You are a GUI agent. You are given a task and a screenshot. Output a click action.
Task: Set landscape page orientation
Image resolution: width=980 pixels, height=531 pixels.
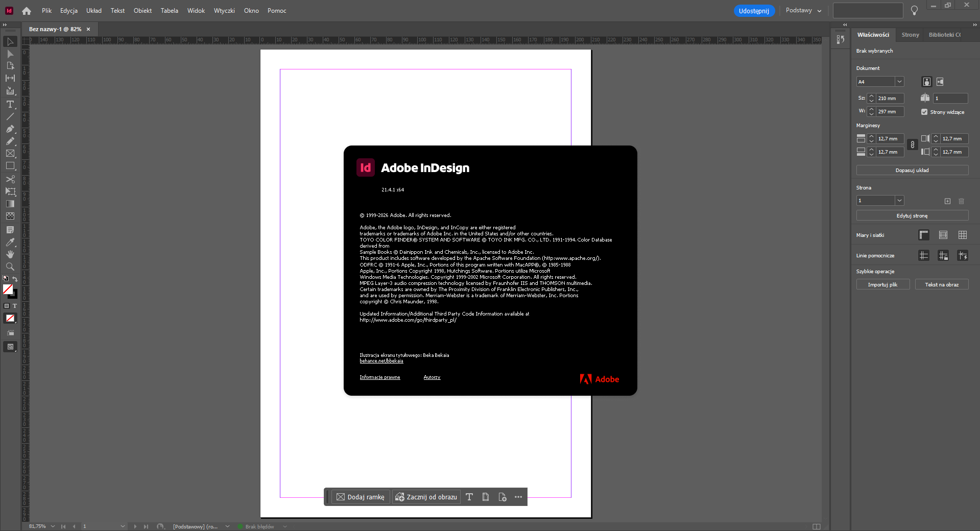[940, 82]
